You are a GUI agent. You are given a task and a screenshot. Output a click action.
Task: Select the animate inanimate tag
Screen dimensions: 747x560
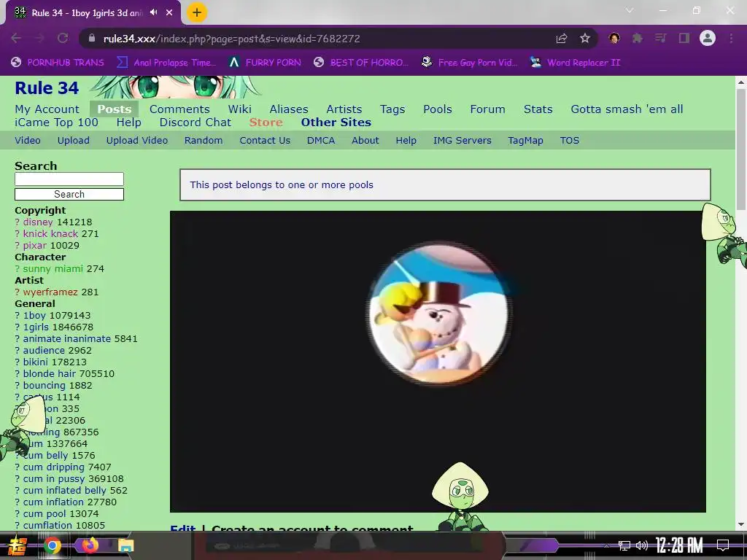(66, 339)
